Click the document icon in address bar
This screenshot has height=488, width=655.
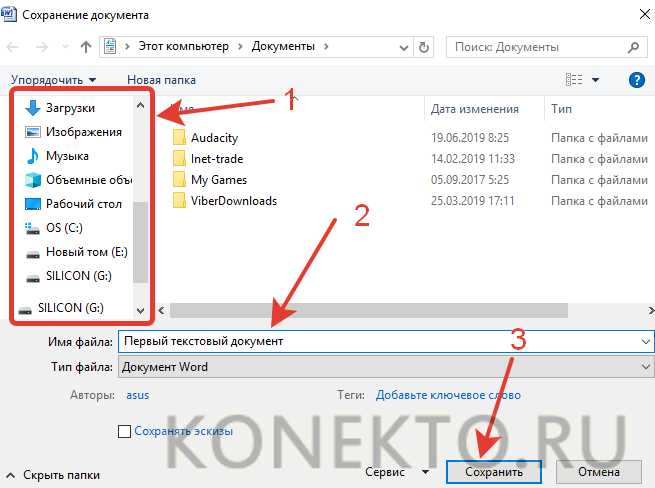point(110,46)
